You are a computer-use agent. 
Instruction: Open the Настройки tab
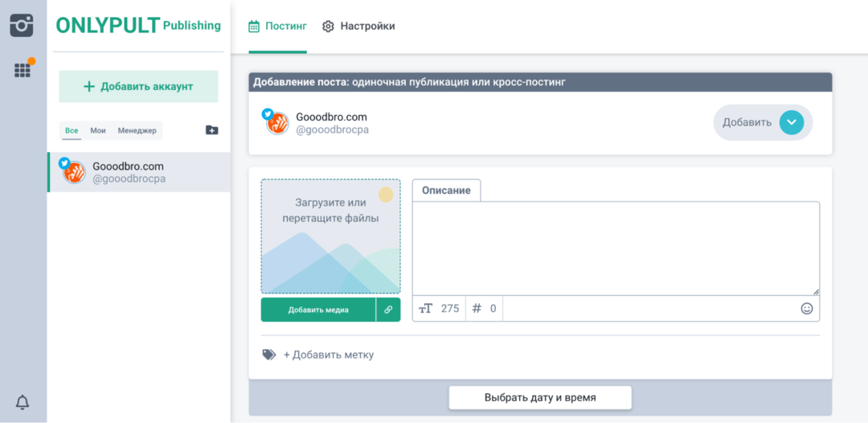[x=358, y=26]
